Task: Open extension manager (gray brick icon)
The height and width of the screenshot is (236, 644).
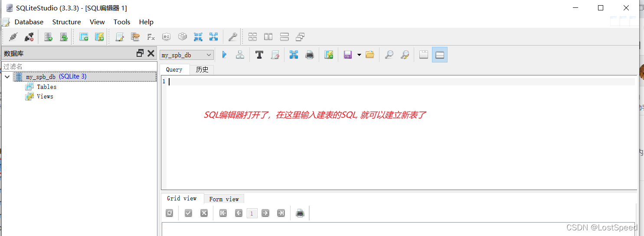Action: point(183,37)
